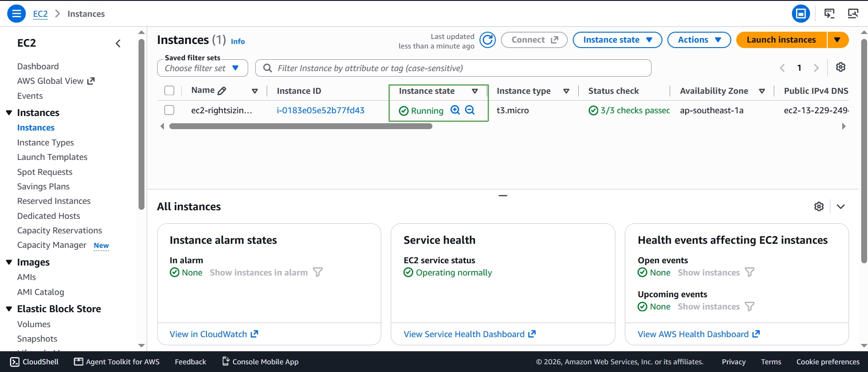Collapse the Instances section in the sidebar
The height and width of the screenshot is (372, 868).
[9, 112]
